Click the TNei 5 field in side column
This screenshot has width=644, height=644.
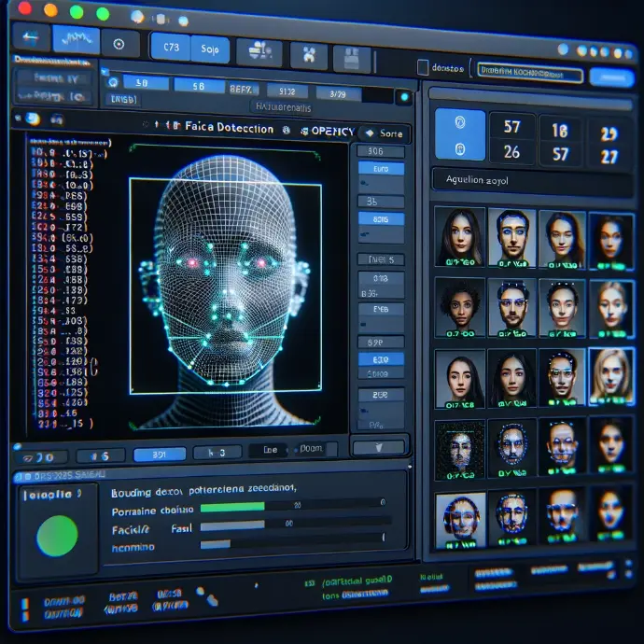[x=381, y=259]
